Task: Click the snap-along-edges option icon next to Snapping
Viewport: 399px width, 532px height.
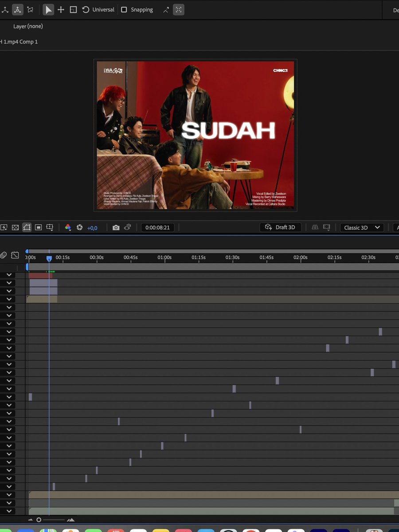Action: click(166, 10)
